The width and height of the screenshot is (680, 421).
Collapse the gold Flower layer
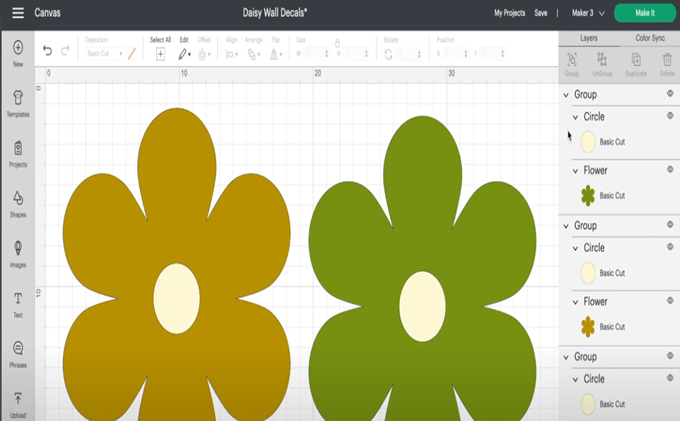[x=575, y=302]
